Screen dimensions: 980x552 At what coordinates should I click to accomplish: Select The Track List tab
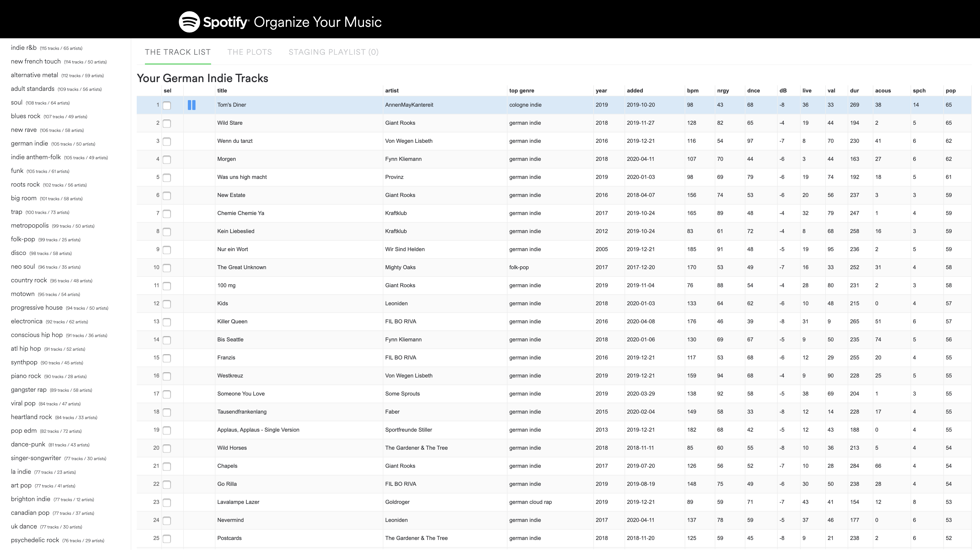coord(178,52)
